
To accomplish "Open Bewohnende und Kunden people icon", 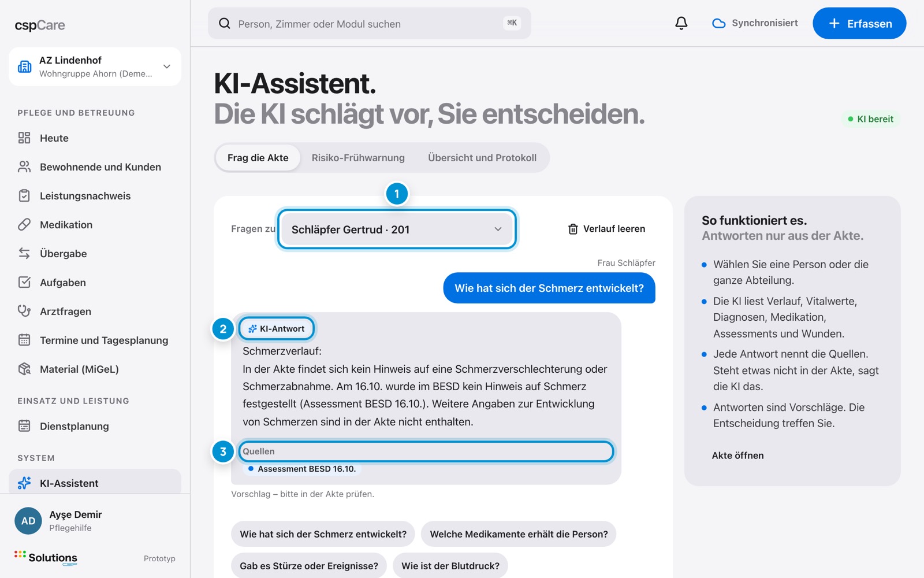I will pyautogui.click(x=24, y=166).
